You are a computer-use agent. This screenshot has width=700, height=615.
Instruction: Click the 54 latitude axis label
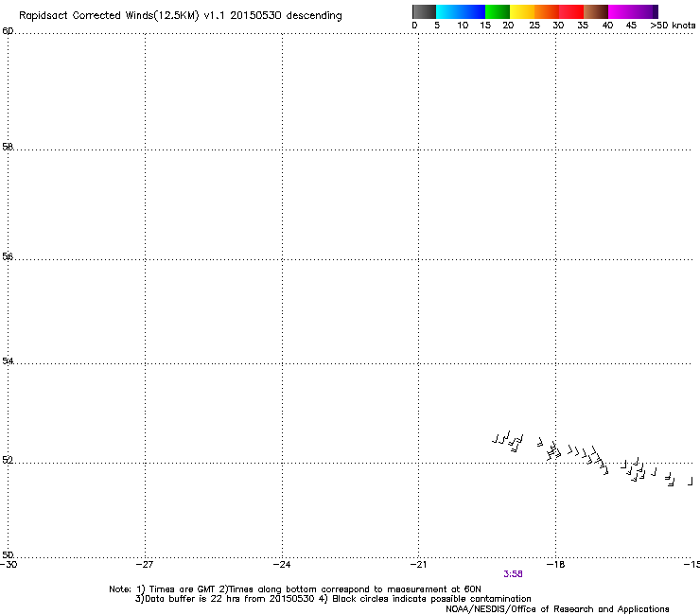click(x=8, y=360)
